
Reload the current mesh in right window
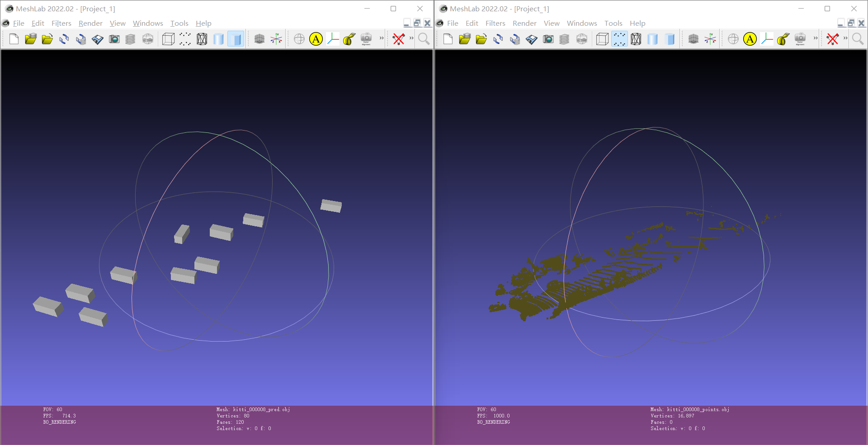click(499, 39)
